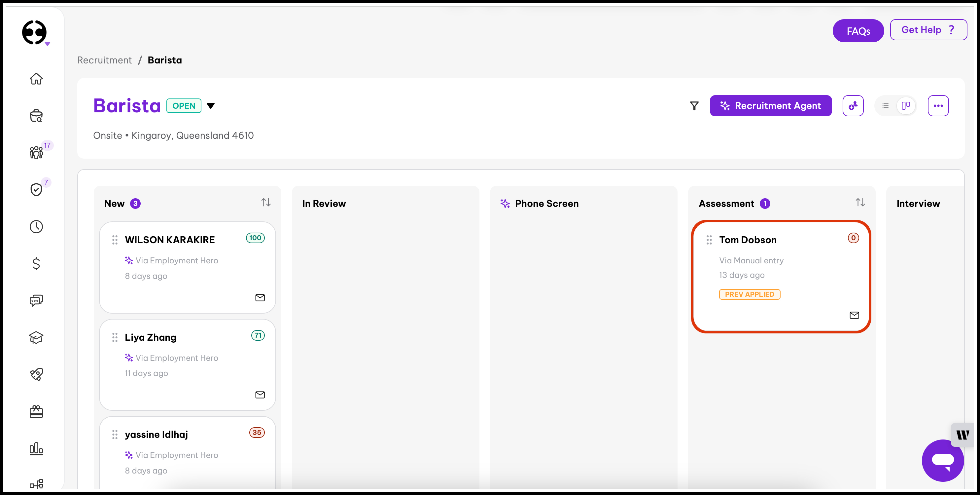Sort the Assessment column candidates
Screen dimensions: 980x495
pyautogui.click(x=860, y=203)
